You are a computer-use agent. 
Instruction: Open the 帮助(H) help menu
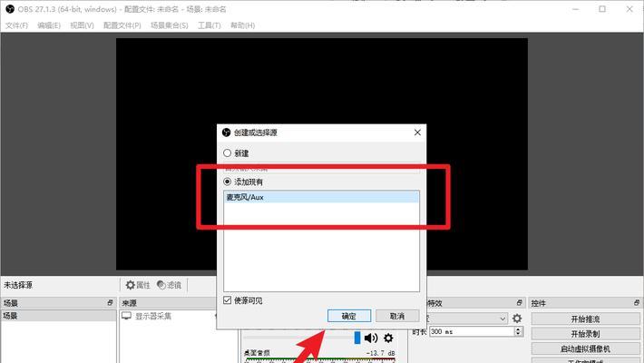pos(243,25)
